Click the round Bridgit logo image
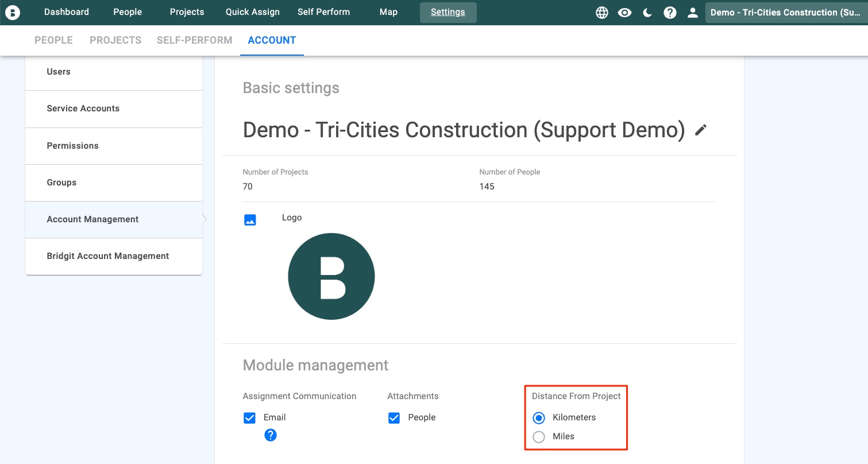868x464 pixels. pyautogui.click(x=331, y=277)
